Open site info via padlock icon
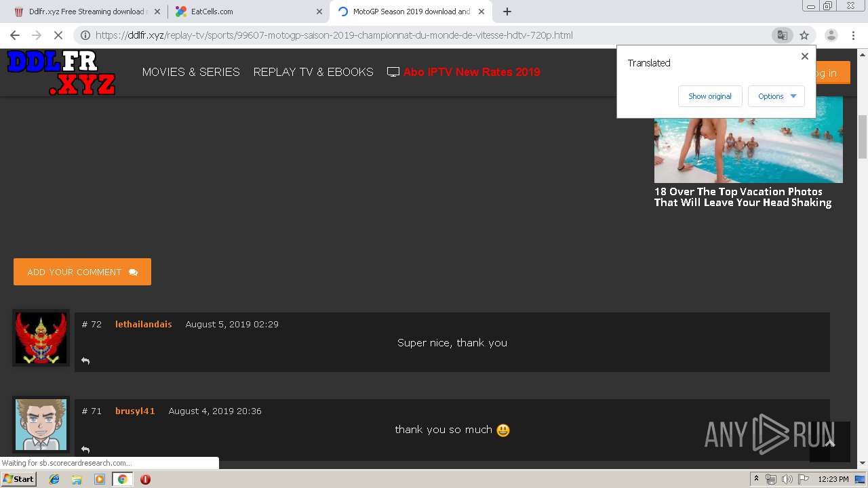 coord(85,35)
